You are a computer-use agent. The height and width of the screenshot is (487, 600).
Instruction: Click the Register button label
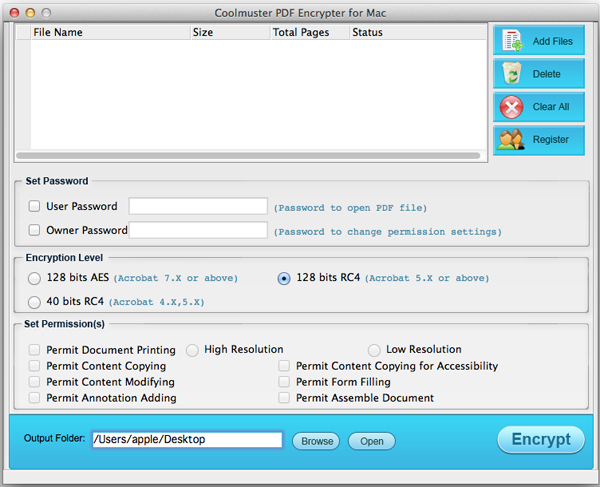[551, 140]
